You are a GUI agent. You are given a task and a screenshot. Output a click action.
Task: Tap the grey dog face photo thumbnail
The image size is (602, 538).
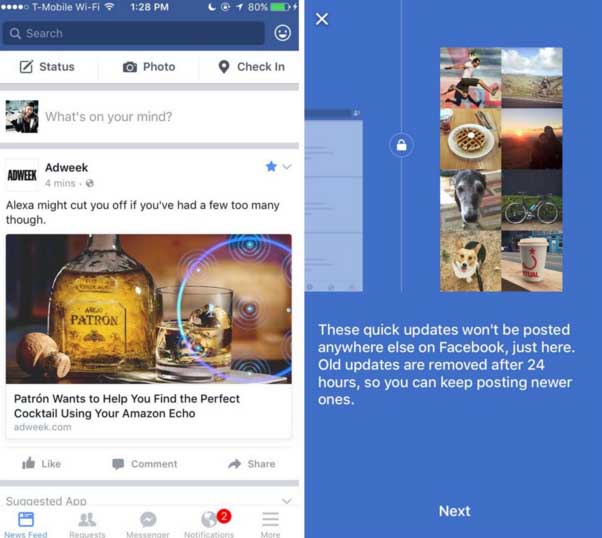pyautogui.click(x=470, y=200)
